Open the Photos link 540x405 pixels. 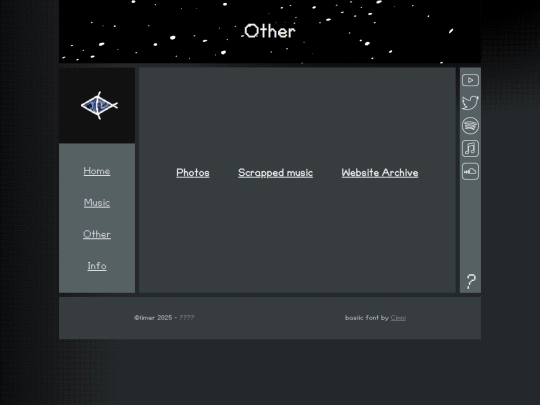click(x=193, y=173)
